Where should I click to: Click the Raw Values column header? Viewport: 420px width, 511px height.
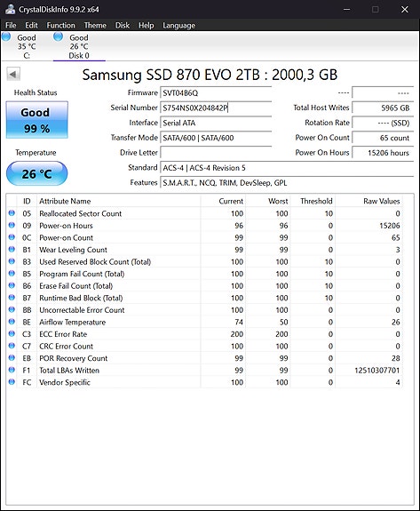[368, 201]
